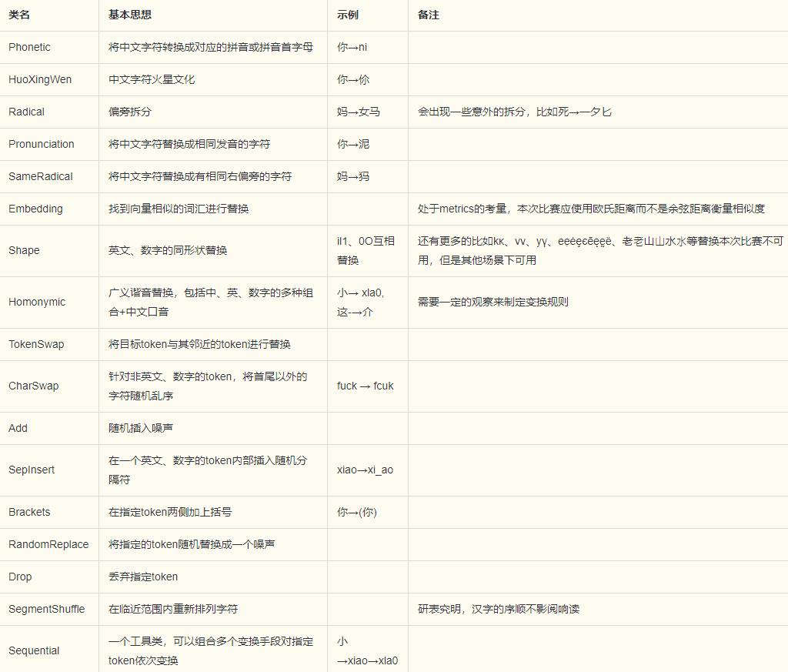Select the Sequential class name
788x672 pixels.
[x=34, y=650]
